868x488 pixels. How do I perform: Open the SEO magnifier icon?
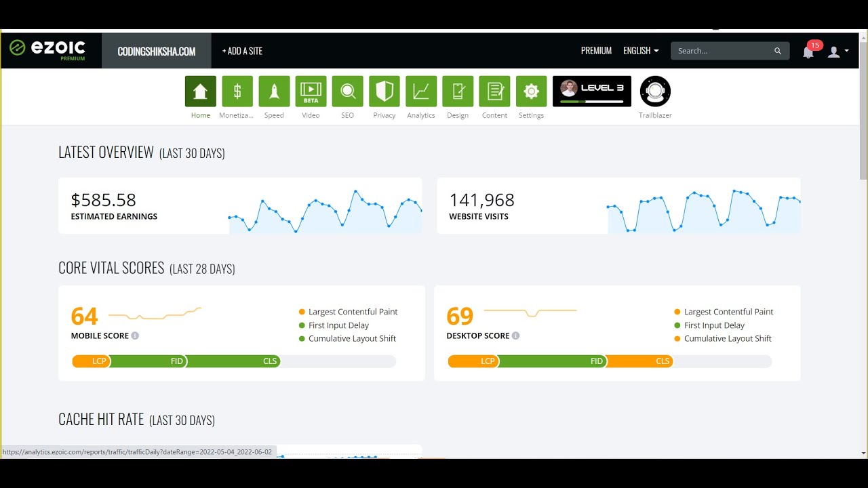point(347,91)
